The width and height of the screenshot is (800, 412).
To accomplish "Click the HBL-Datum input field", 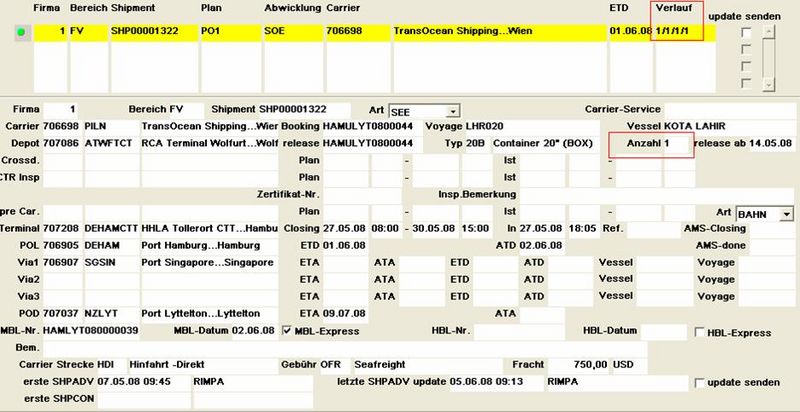I will [663, 331].
